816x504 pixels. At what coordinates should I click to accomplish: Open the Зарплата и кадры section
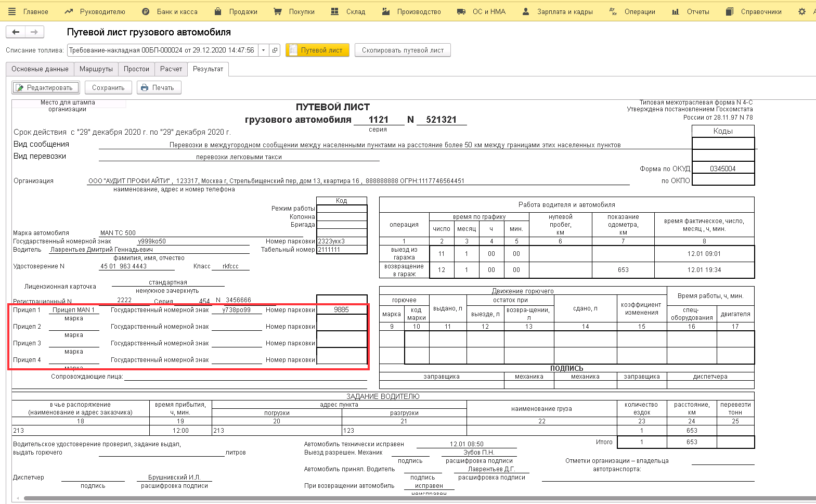click(558, 11)
